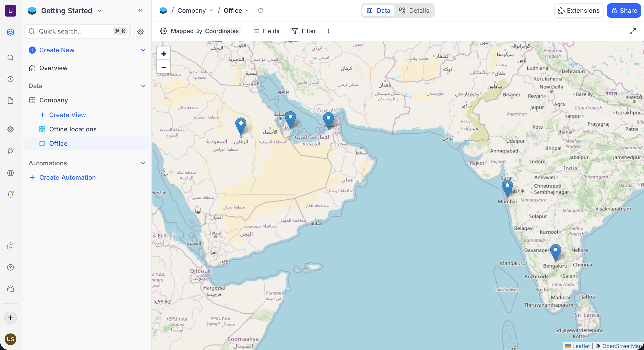The width and height of the screenshot is (644, 350).
Task: Open quick search from the left rail
Action: [11, 58]
